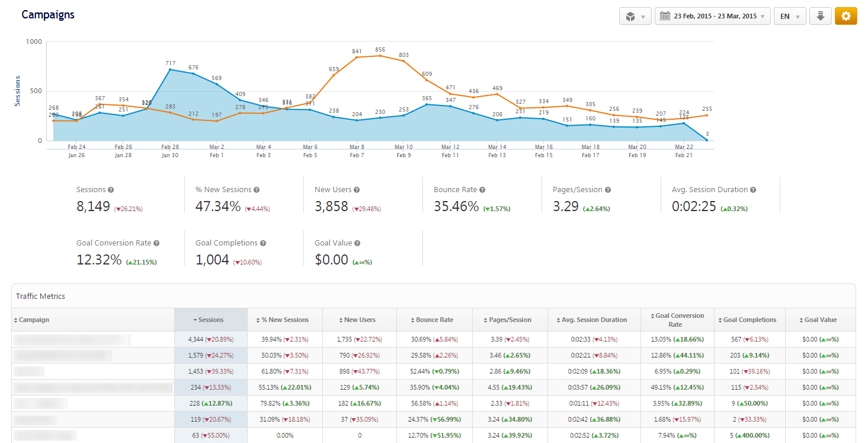Click help icon next to Pages/Session
The image size is (868, 443).
tap(608, 190)
